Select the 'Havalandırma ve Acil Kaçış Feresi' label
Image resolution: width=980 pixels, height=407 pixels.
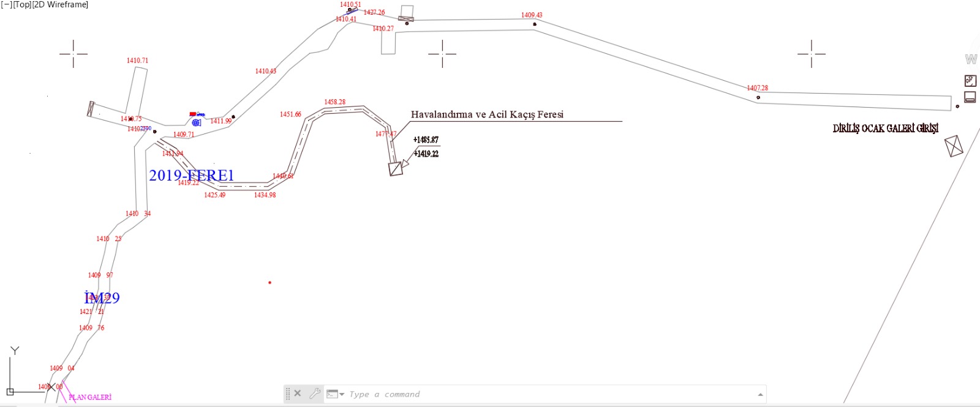point(487,114)
